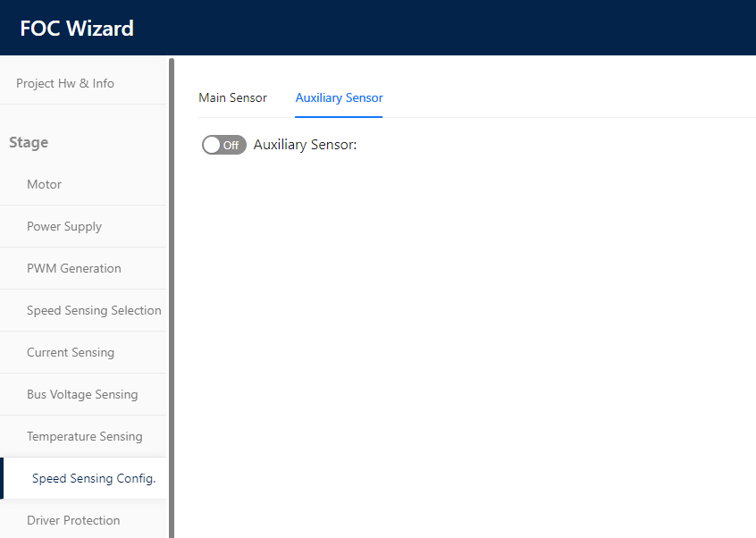The width and height of the screenshot is (756, 538).
Task: Select Speed Sensing Config. item
Action: point(94,478)
